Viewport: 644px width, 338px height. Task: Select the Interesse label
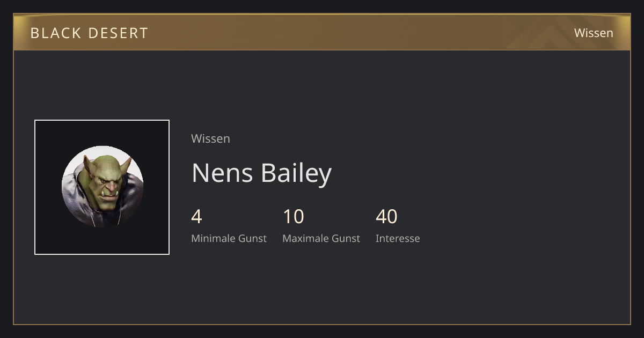coord(398,238)
